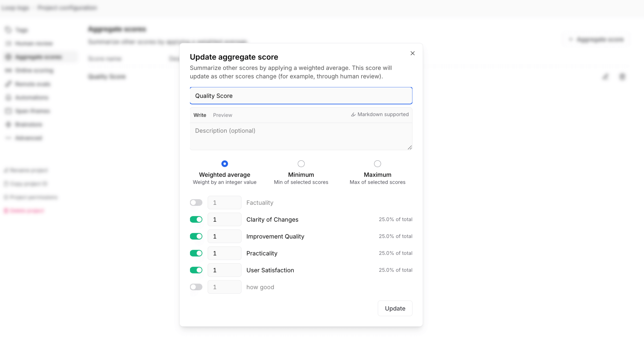Image resolution: width=644 pixels, height=343 pixels.
Task: Enable the how good score toggle
Action: 196,287
